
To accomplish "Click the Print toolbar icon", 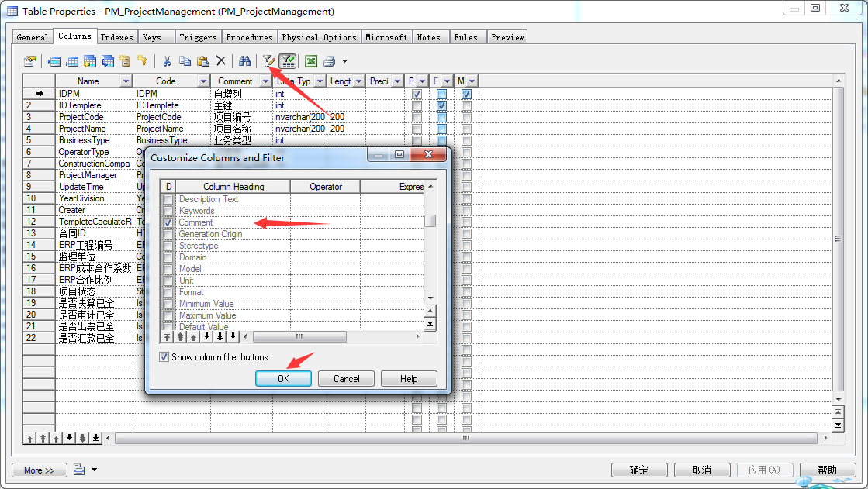I will point(330,61).
